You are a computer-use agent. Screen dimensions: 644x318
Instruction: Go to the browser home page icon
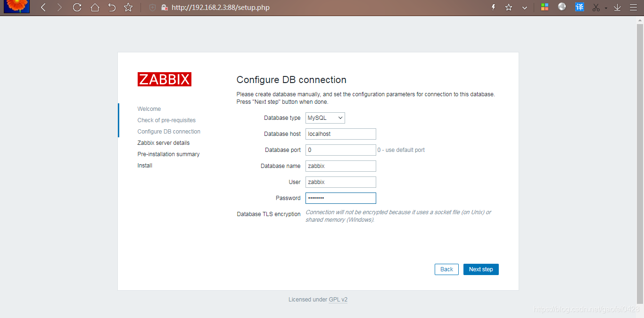tap(95, 8)
